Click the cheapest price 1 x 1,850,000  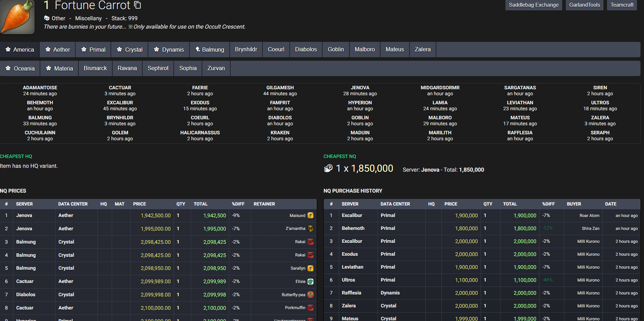coord(365,169)
